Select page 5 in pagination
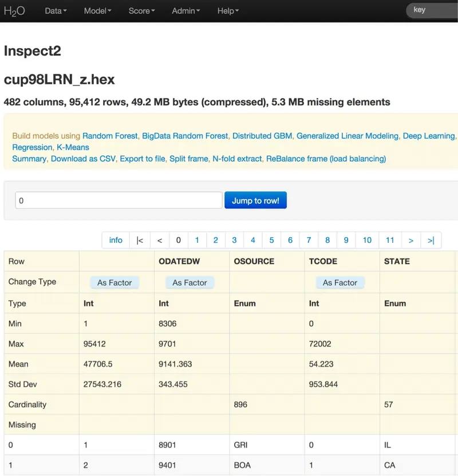 (x=271, y=240)
